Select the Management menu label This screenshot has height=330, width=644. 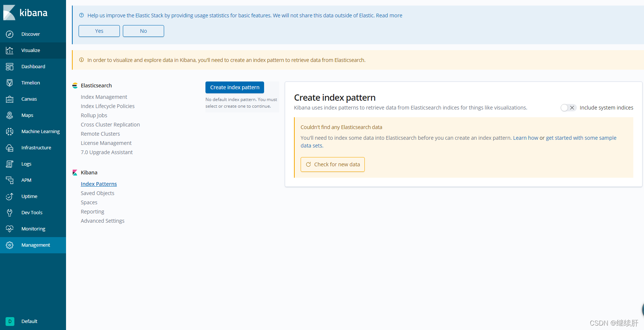pyautogui.click(x=36, y=245)
